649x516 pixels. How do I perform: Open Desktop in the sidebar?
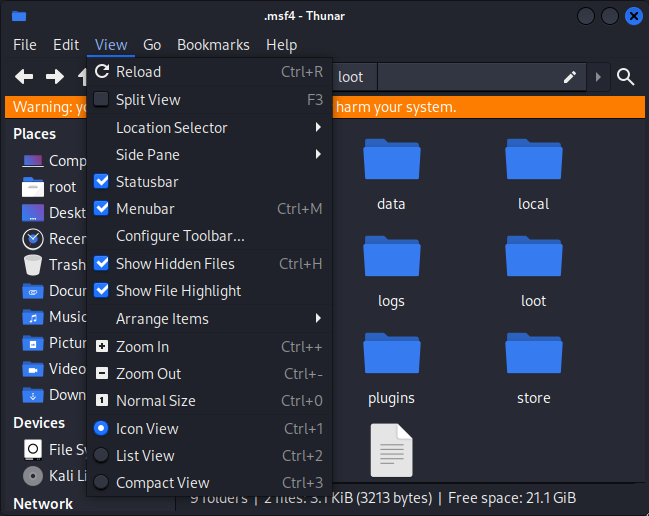pos(54,213)
